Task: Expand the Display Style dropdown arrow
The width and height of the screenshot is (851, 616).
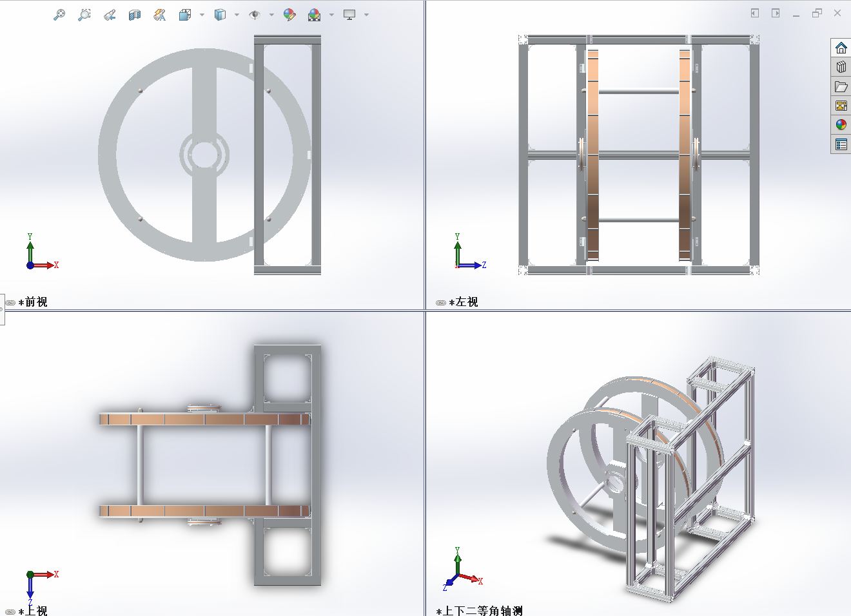Action: pos(237,14)
